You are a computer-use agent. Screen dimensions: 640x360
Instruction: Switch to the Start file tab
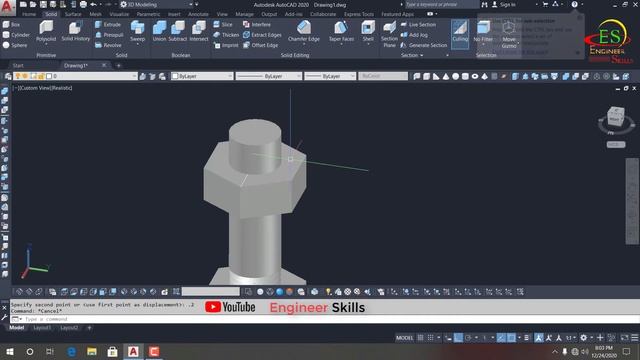point(18,65)
